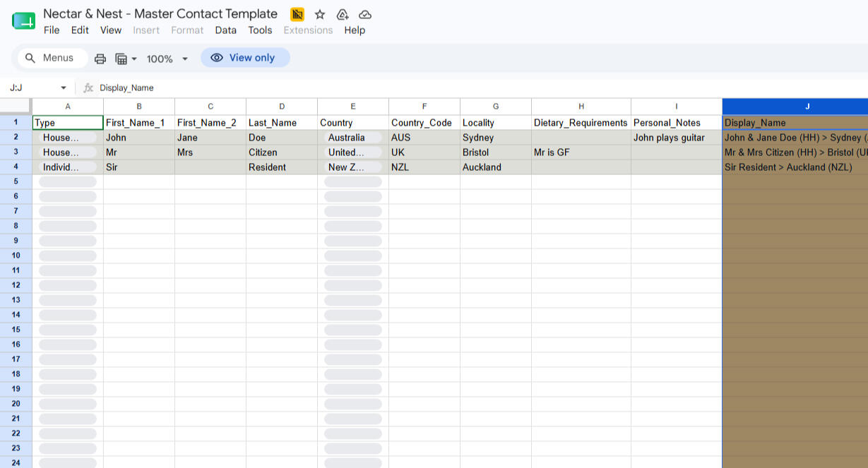Click the Country_Code header cell
Image resolution: width=868 pixels, height=468 pixels.
point(424,123)
